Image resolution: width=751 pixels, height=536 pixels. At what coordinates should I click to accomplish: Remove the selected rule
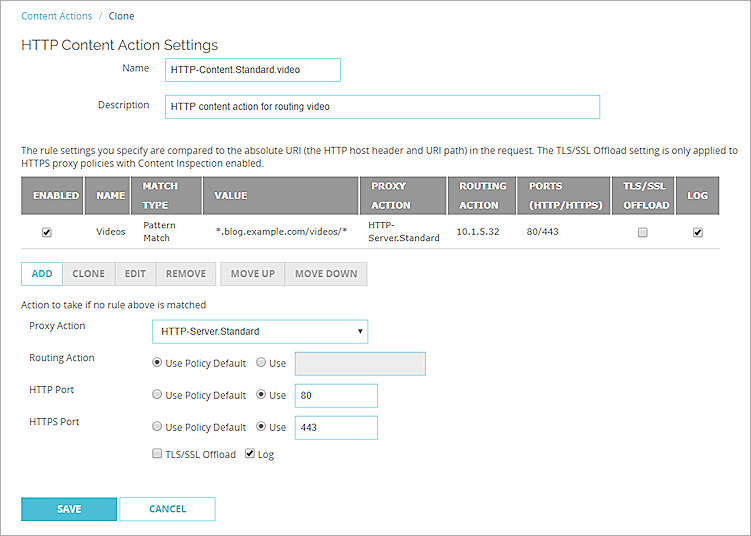click(186, 274)
